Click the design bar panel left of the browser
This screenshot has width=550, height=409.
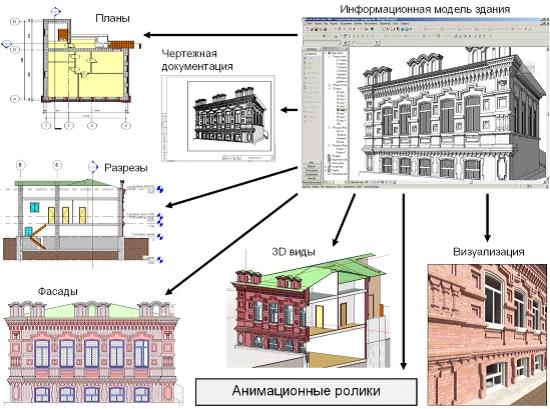pyautogui.click(x=313, y=114)
